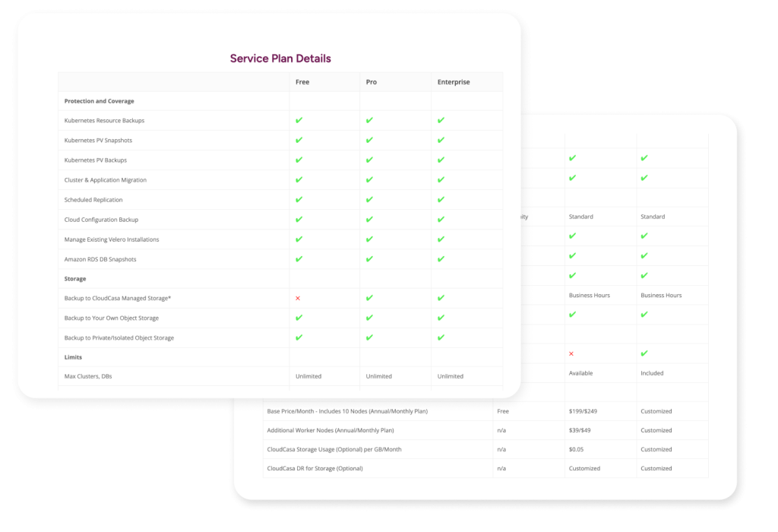Click the Free checkmark for Cloud Configuration Backup
This screenshot has width=778, height=532.
pos(299,219)
